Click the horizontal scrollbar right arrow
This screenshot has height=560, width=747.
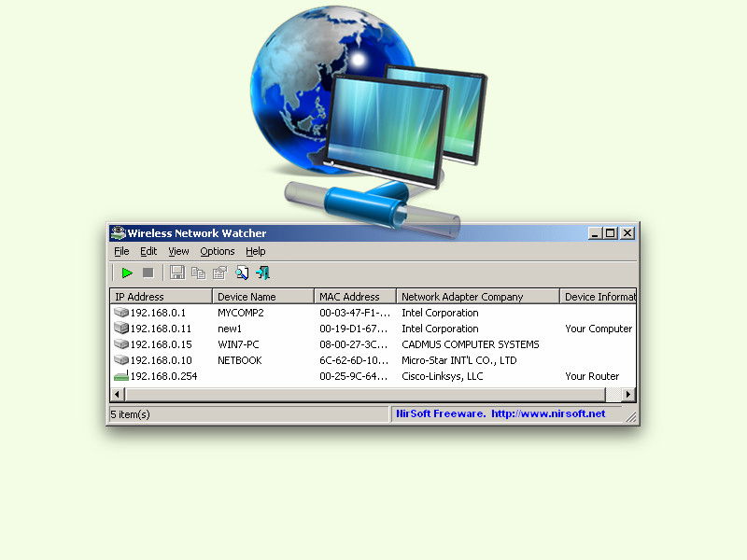[x=628, y=394]
